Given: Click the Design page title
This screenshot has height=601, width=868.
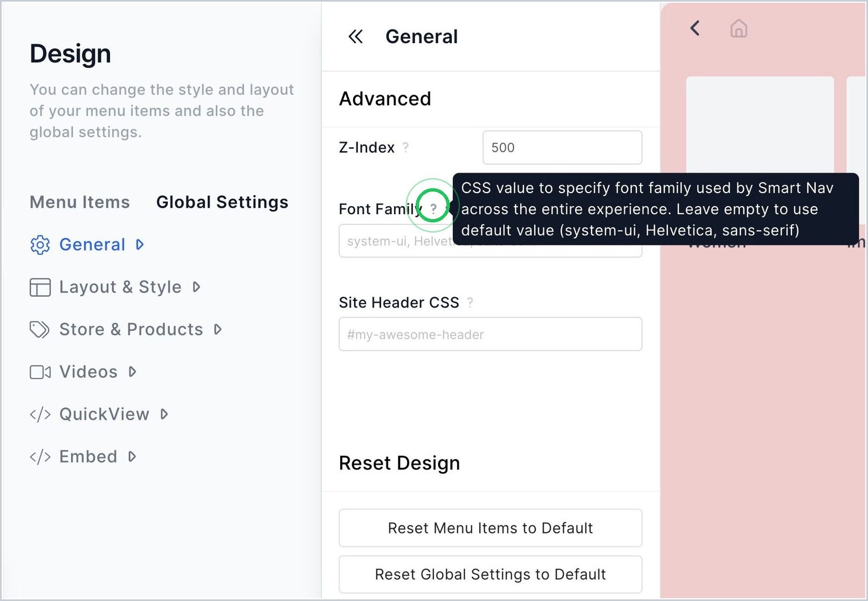Looking at the screenshot, I should tap(71, 54).
